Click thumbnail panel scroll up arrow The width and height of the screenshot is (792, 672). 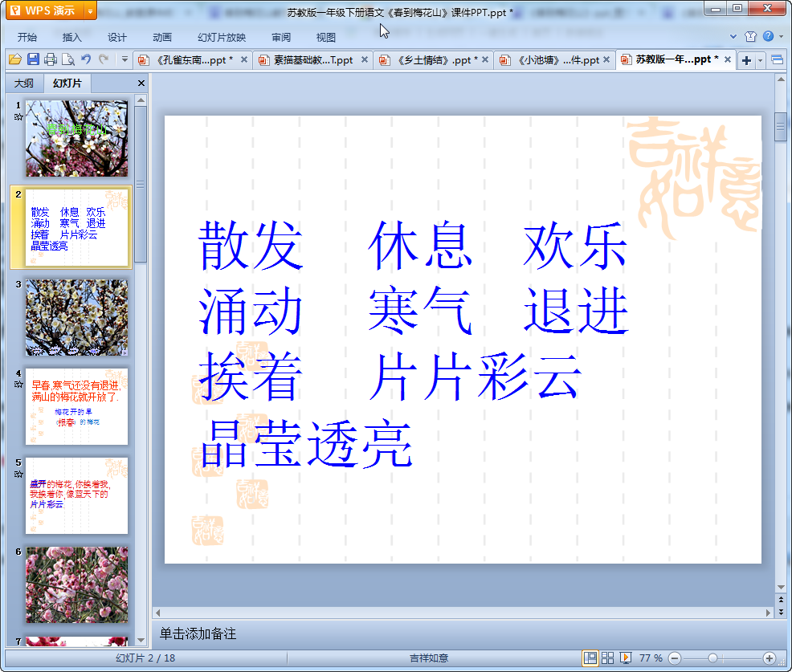[x=141, y=100]
